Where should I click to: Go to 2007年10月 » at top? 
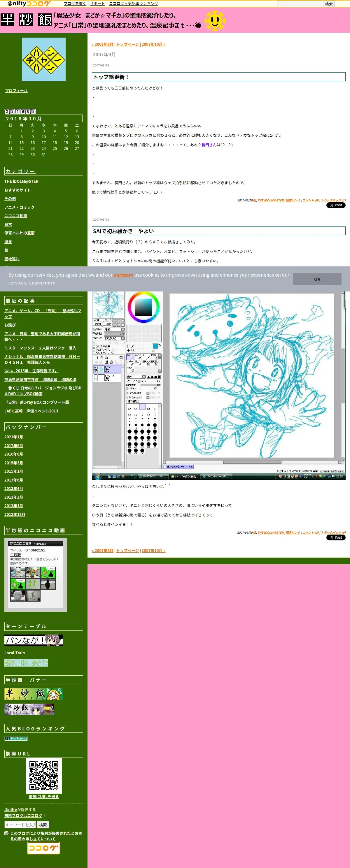[153, 45]
